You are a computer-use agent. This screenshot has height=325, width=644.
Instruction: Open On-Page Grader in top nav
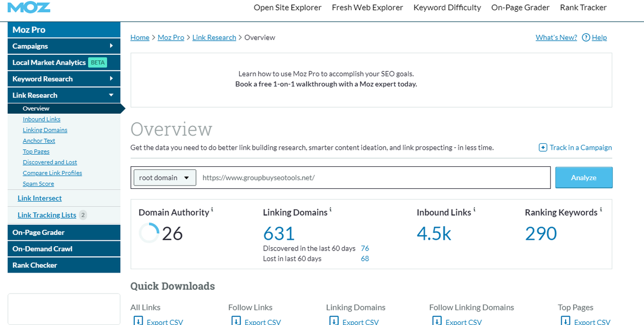click(521, 8)
